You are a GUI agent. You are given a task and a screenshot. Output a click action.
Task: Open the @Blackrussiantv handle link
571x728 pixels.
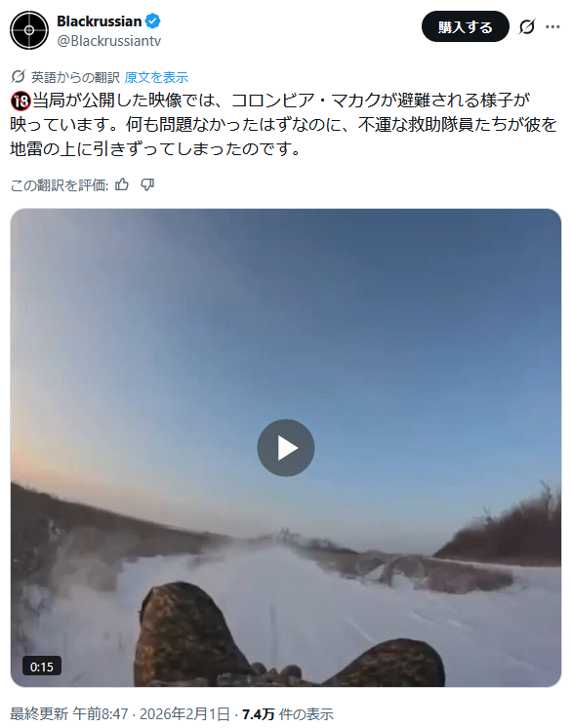109,41
